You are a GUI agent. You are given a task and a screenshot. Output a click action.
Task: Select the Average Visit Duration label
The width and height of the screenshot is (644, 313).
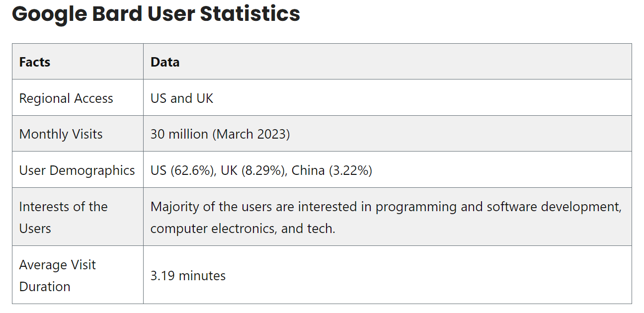57,275
